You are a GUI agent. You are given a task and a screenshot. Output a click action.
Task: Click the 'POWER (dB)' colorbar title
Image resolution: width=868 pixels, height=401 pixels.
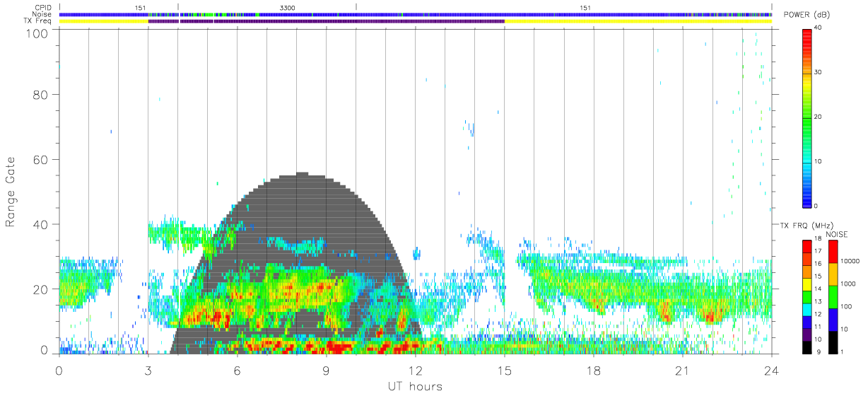[807, 15]
